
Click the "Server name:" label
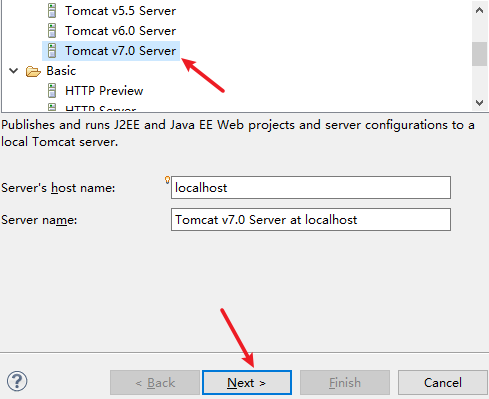(39, 220)
